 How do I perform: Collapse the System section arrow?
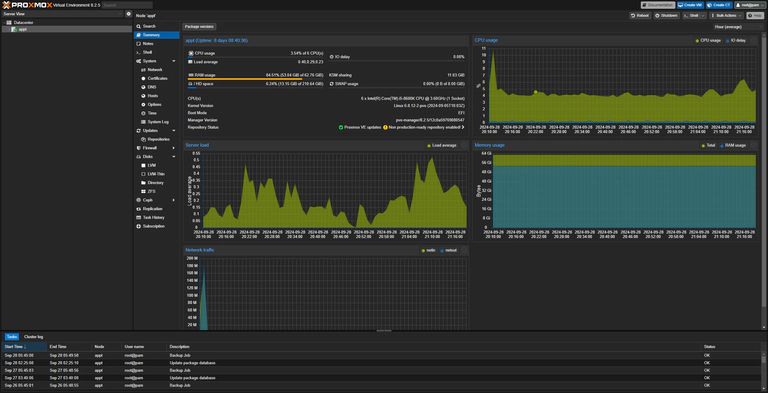coord(174,61)
